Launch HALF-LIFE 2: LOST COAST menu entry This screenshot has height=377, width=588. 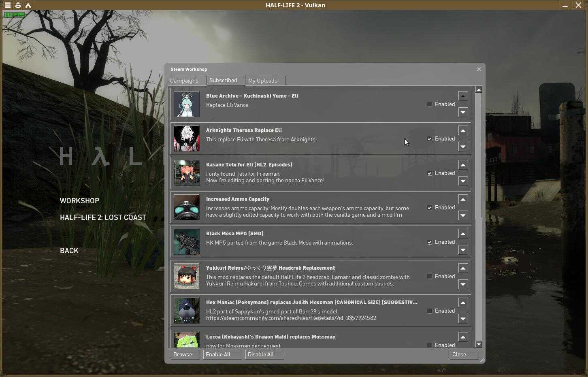click(x=103, y=217)
